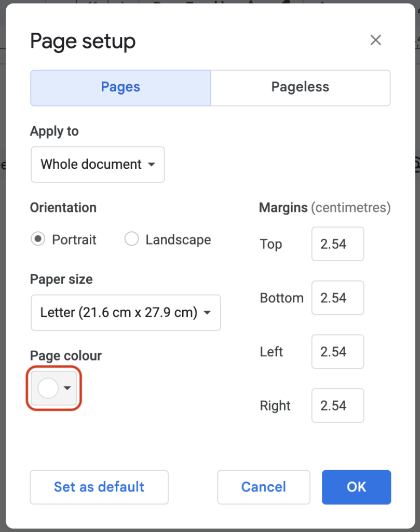
Task: Click the white Page colour swatch
Action: pyautogui.click(x=49, y=388)
